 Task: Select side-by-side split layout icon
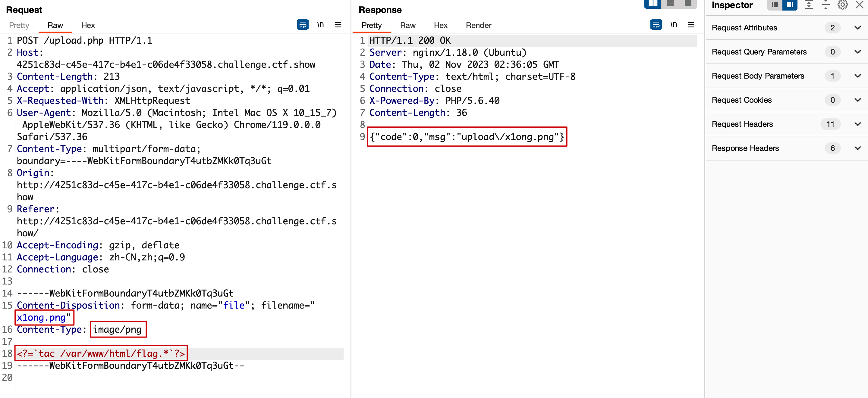(653, 4)
